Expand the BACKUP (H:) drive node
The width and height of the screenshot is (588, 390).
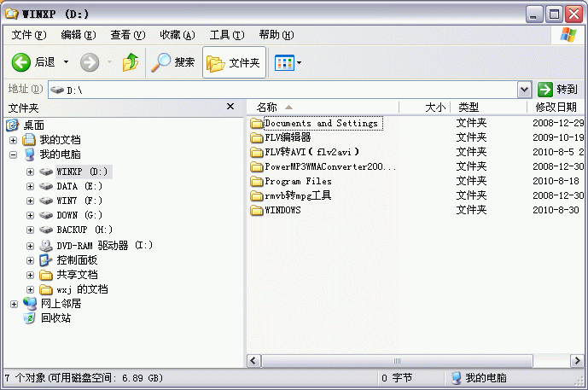coord(31,230)
